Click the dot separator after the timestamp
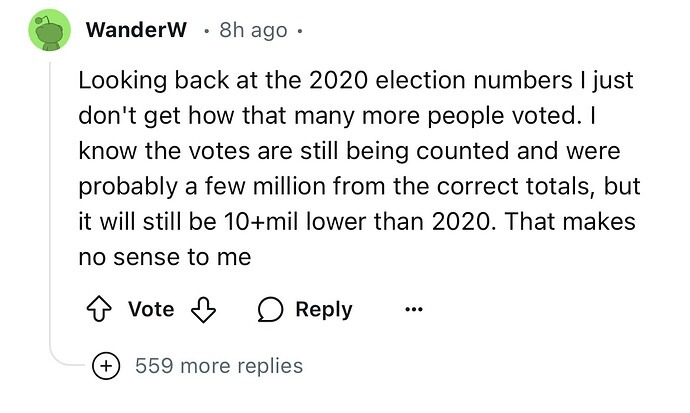The image size is (690, 413). [x=300, y=30]
